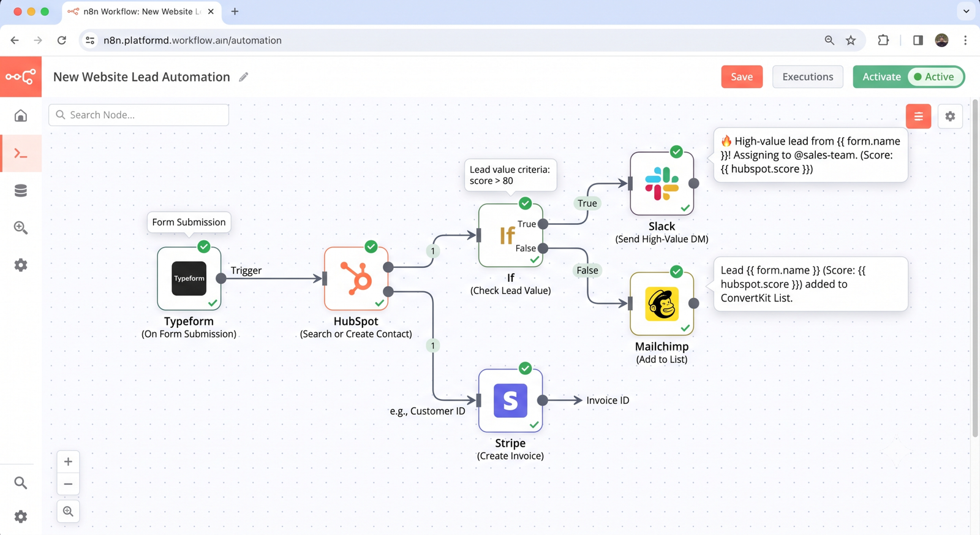Click the browser zoom magnifier in address bar
The height and width of the screenshot is (535, 980).
tap(829, 40)
